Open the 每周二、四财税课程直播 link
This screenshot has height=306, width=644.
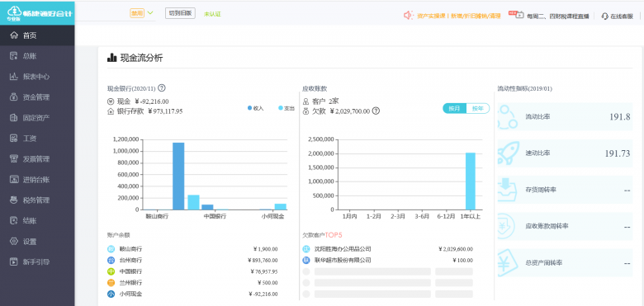[x=558, y=16]
